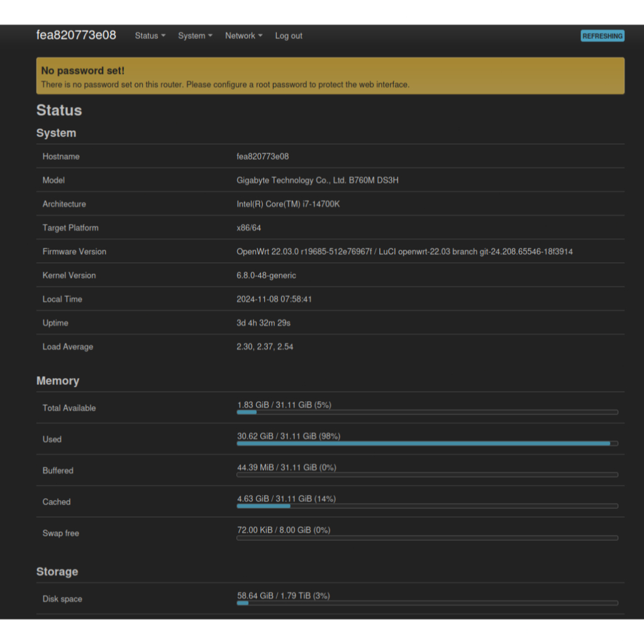Click the Swap free progress bar

[x=427, y=538]
